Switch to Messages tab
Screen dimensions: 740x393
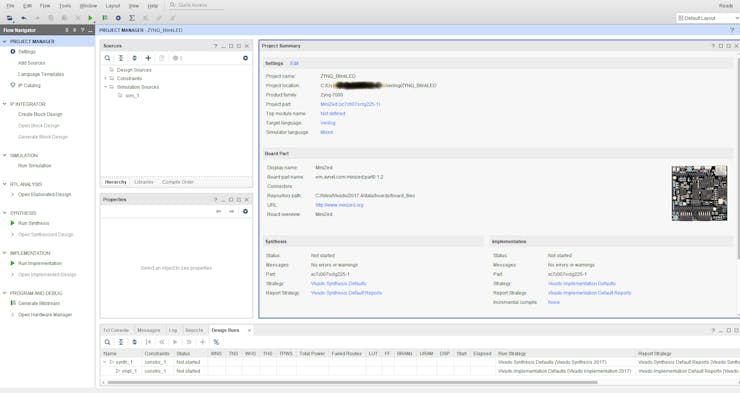[149, 330]
